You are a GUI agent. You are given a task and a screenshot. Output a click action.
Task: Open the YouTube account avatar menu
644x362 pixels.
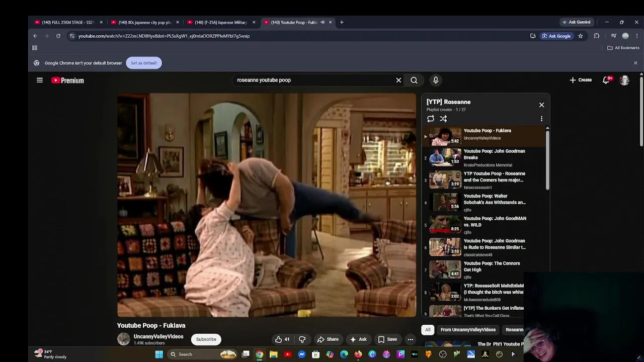624,80
